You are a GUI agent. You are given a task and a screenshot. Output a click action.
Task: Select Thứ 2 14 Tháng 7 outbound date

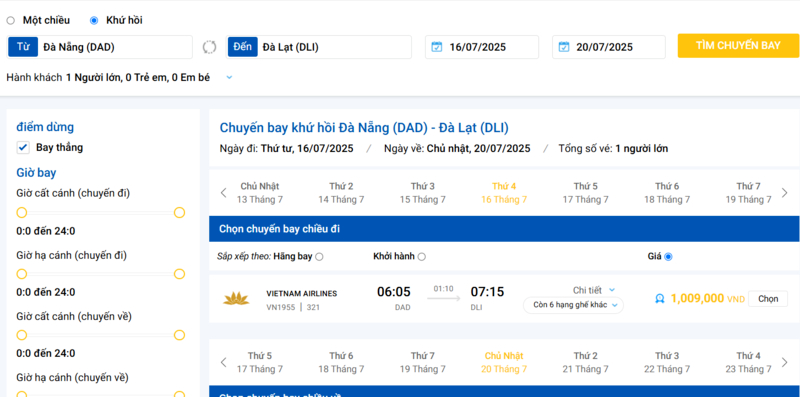pos(341,193)
